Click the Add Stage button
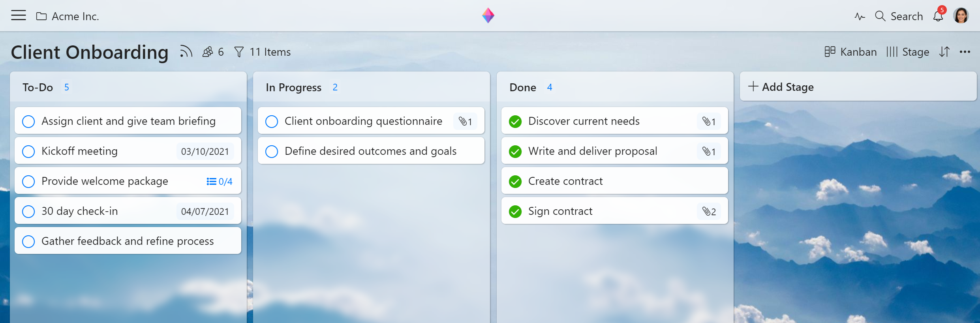This screenshot has width=980, height=323. click(x=781, y=87)
